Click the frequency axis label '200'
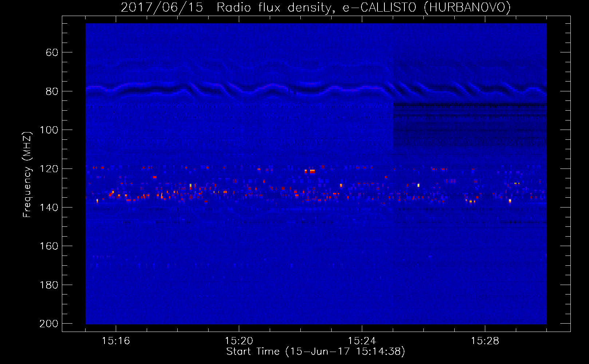589x364 pixels. [x=49, y=324]
